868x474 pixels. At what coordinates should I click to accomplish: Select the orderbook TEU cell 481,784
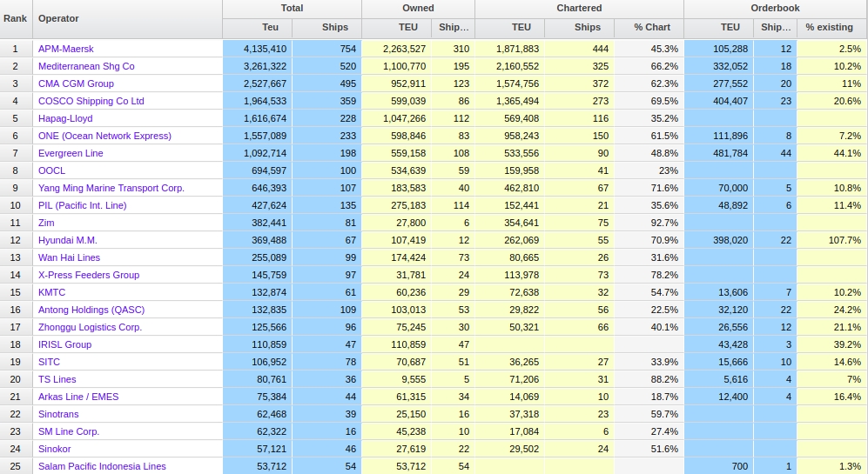click(718, 153)
